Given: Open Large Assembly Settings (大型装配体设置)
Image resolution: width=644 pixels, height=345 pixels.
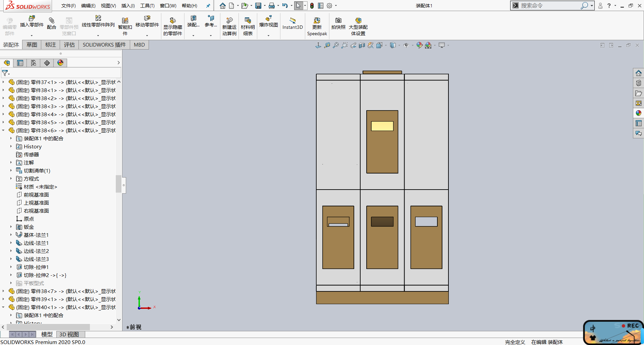Looking at the screenshot, I should pyautogui.click(x=358, y=26).
